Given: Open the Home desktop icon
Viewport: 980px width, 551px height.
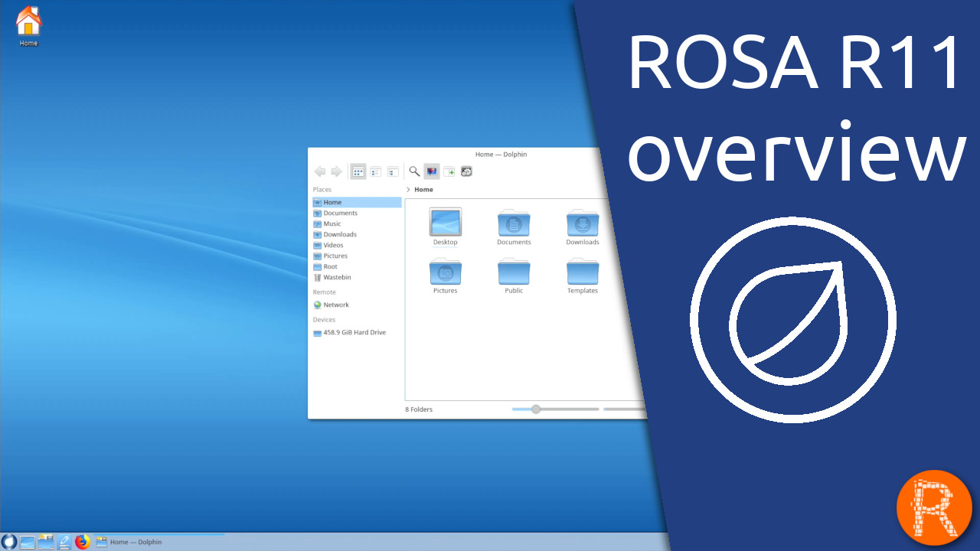Looking at the screenshot, I should [x=28, y=25].
